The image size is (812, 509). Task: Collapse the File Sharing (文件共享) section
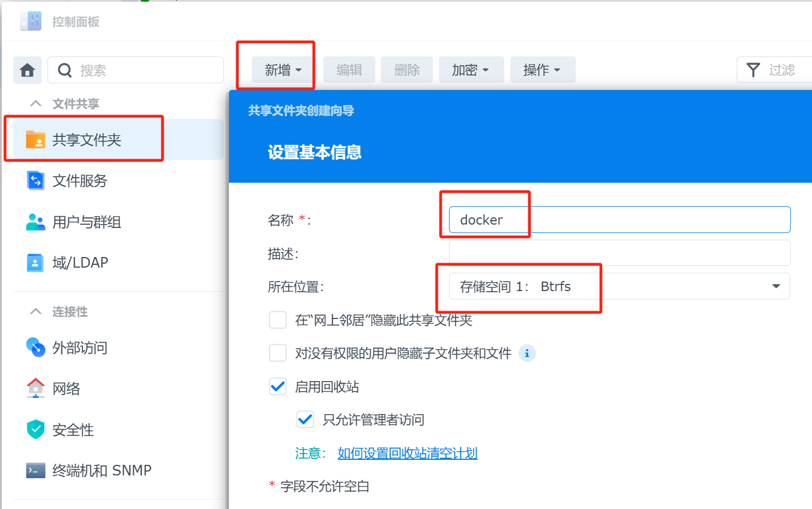pos(36,104)
